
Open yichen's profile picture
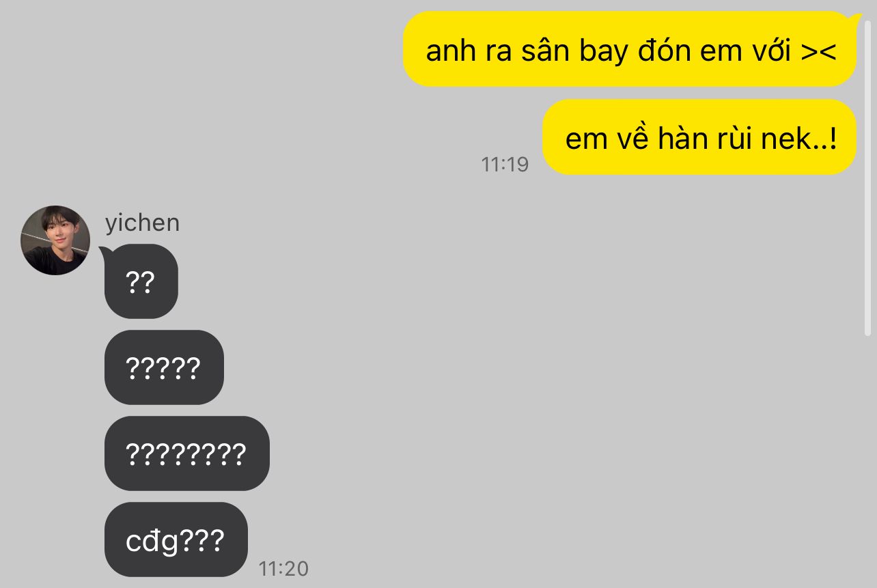tap(55, 240)
